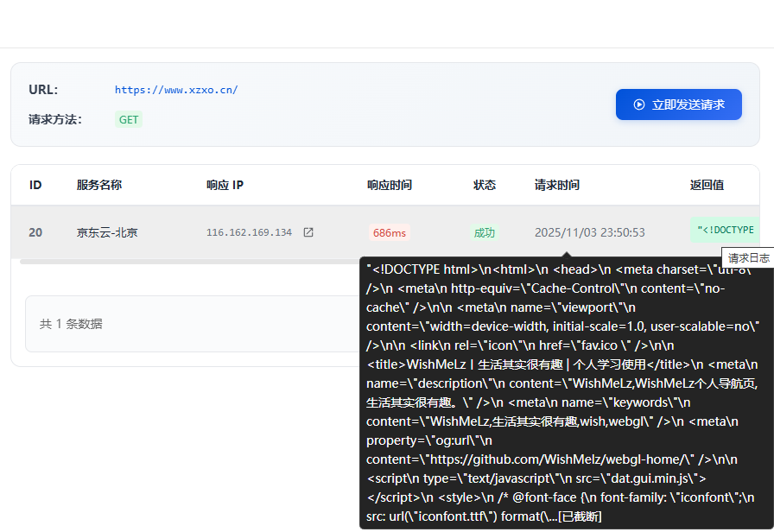Click the IP address 116.162.169.134
774x532 pixels.
[x=249, y=233]
